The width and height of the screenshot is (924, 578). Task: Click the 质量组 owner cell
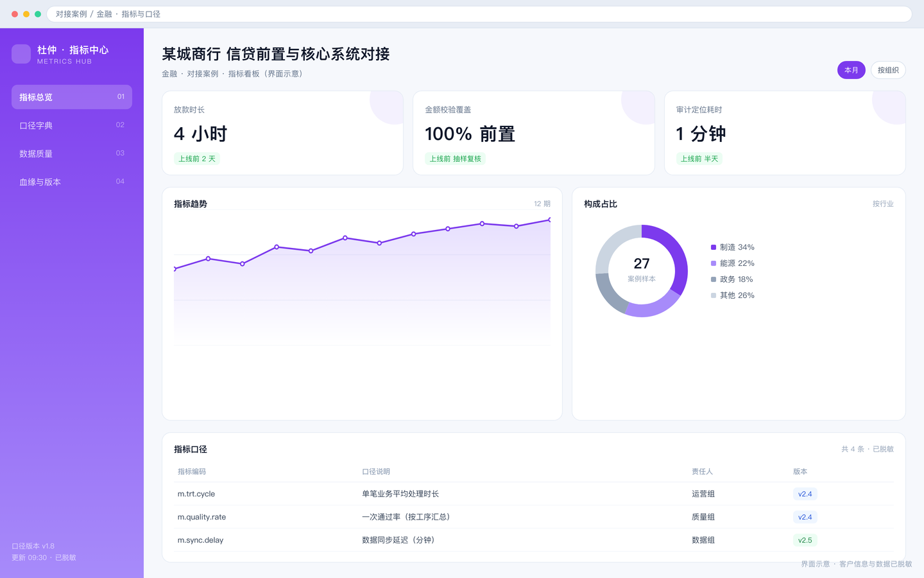coord(703,517)
